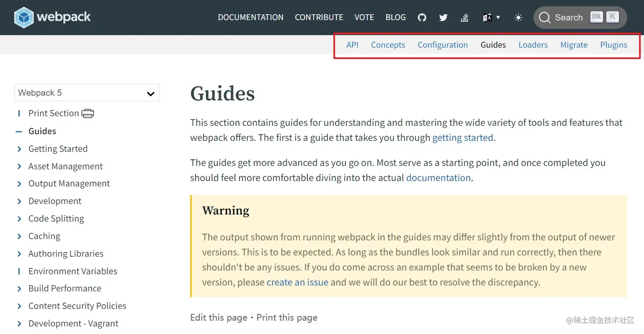644x334 pixels.
Task: Open the DOCUMENTATION menu
Action: coord(250,17)
